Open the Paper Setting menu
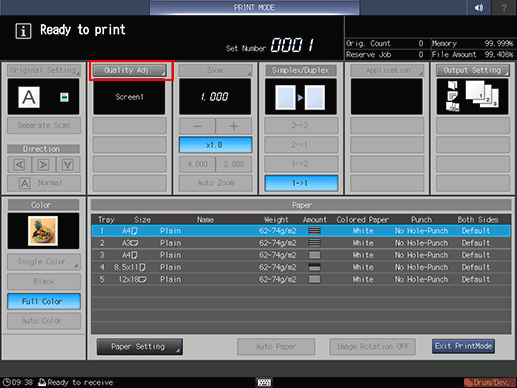Screen dimensions: 517x388 coord(140,347)
